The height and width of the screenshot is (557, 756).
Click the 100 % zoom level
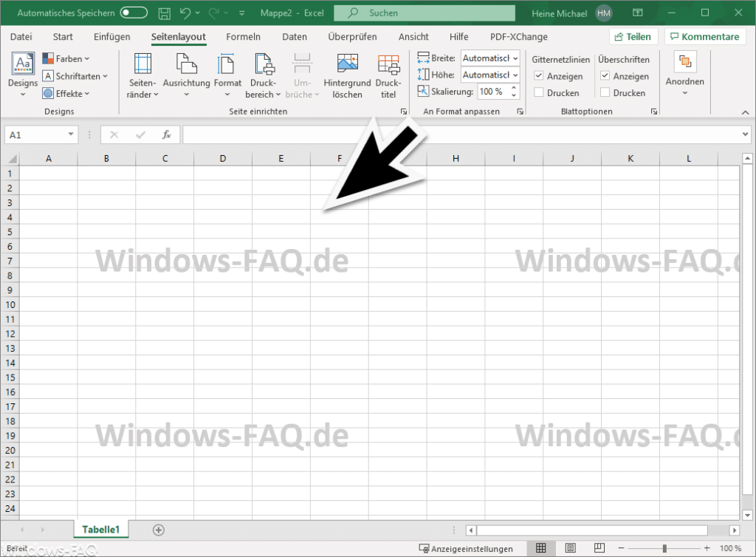(x=730, y=548)
